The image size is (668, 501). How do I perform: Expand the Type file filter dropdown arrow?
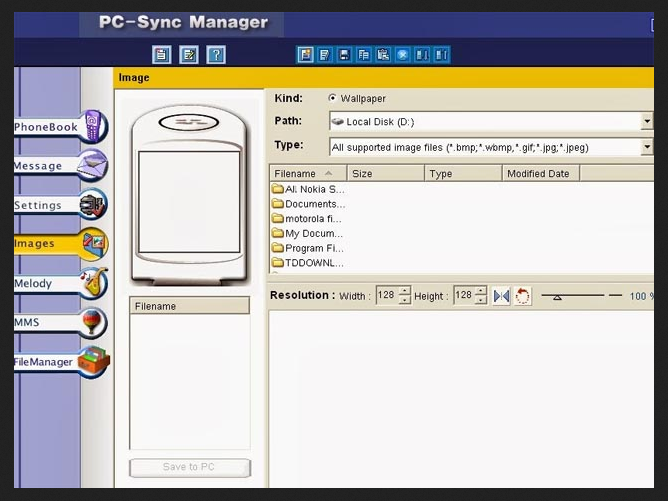point(647,147)
